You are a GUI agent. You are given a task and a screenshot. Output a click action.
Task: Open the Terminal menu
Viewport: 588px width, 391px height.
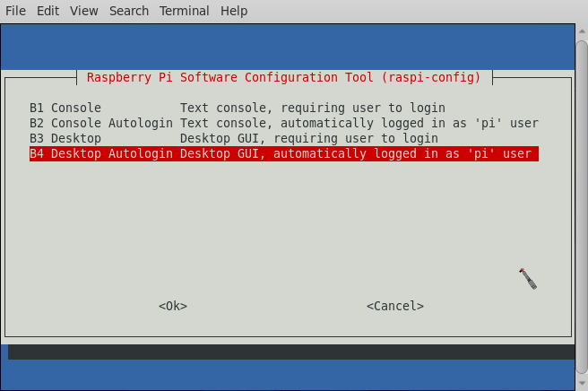click(x=184, y=11)
